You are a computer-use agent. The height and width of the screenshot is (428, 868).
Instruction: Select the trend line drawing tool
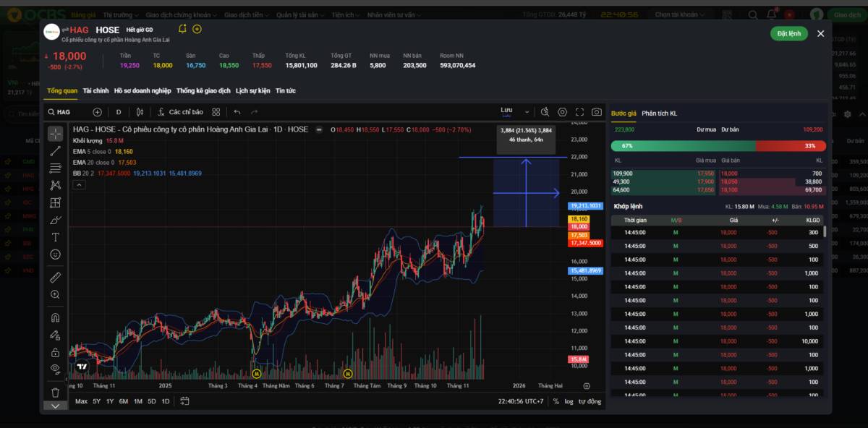(56, 151)
